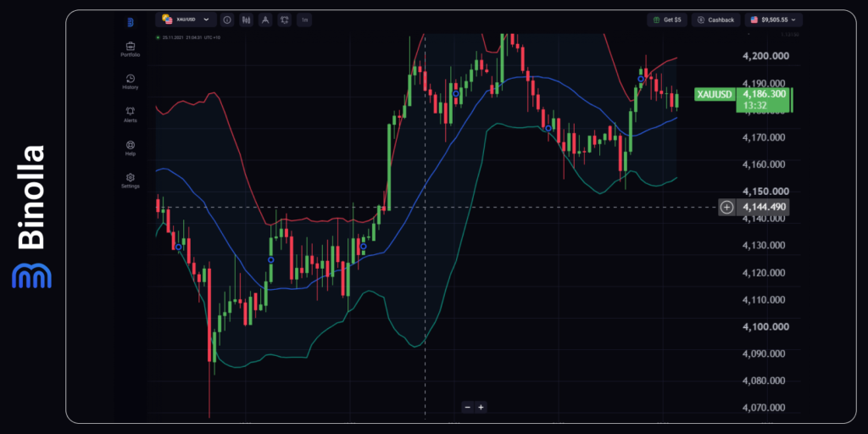
Task: Open the Cashback button
Action: tap(715, 20)
